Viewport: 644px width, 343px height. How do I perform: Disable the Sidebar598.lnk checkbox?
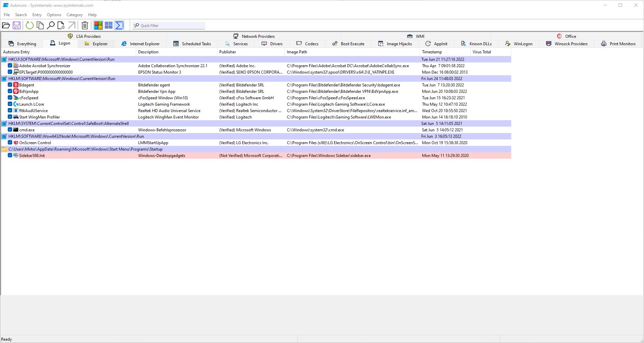coord(10,156)
